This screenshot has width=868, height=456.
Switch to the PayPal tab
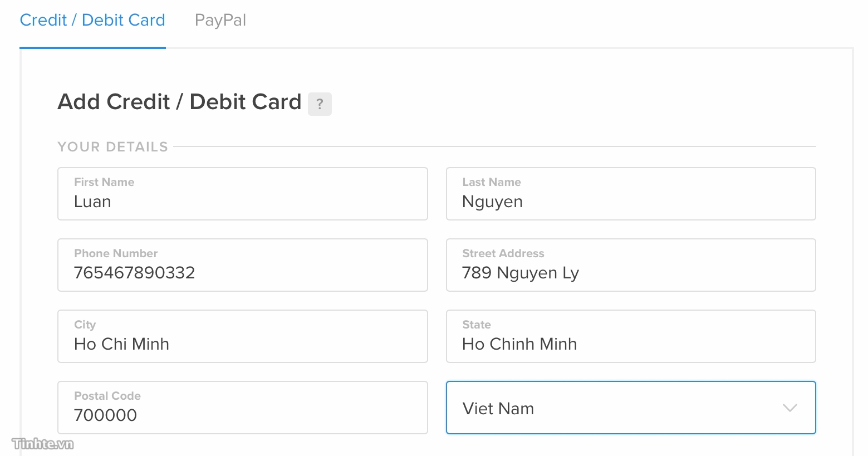[220, 19]
